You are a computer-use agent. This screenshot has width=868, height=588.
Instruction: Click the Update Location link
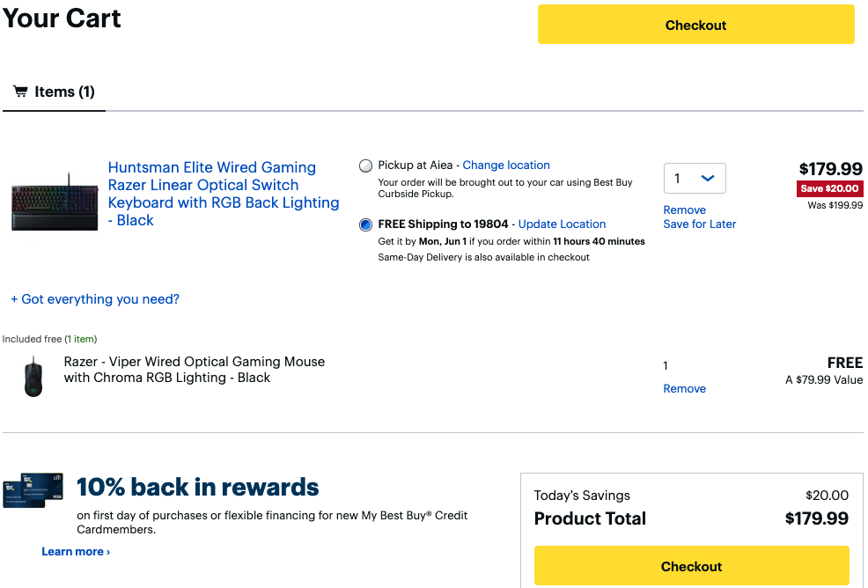[x=562, y=224]
